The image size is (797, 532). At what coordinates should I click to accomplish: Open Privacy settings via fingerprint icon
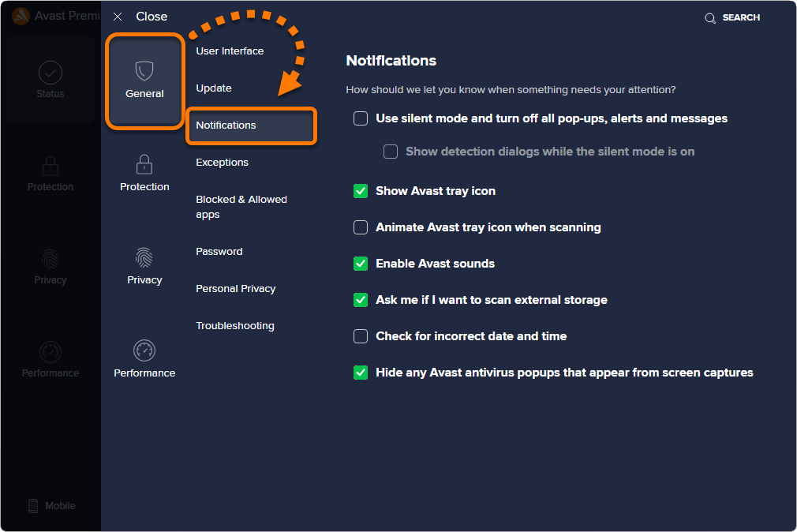click(144, 258)
